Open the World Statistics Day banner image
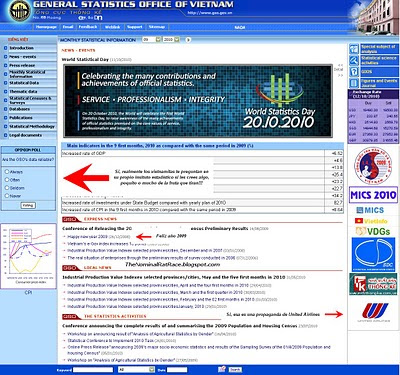400x375 pixels. click(x=198, y=101)
